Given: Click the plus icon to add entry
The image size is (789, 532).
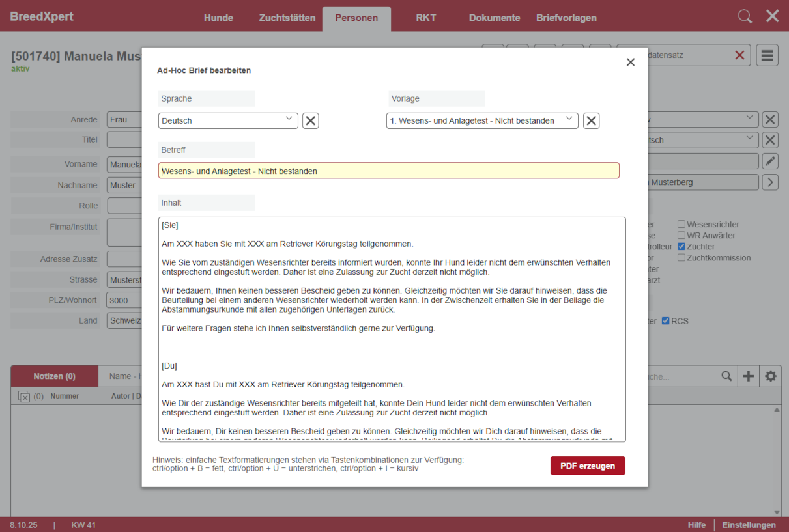Looking at the screenshot, I should 749,376.
